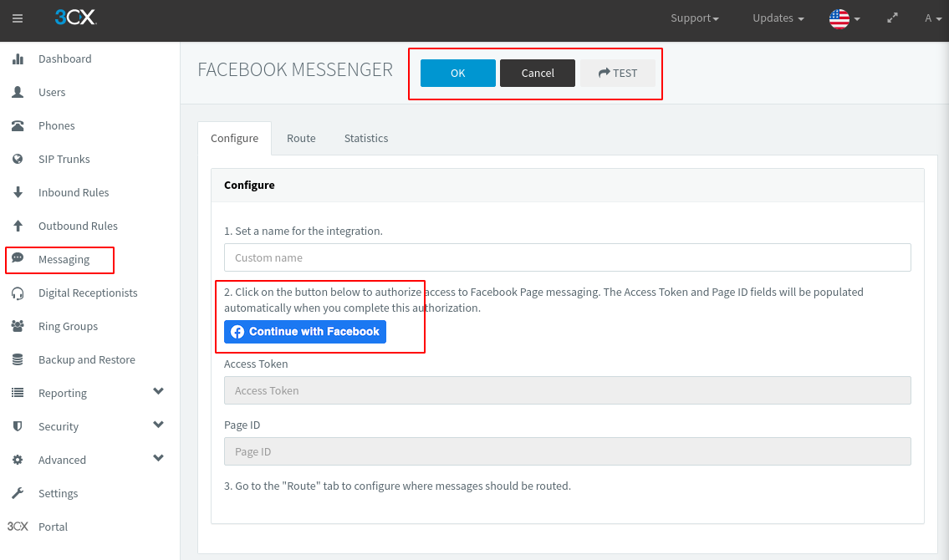Toggle the hamburger sidebar menu
This screenshot has width=949, height=560.
18,18
